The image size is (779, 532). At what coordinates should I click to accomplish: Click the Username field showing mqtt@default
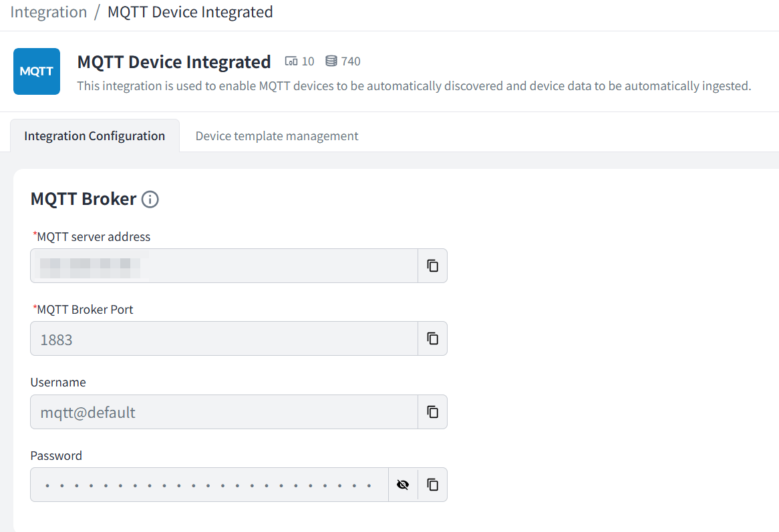224,412
